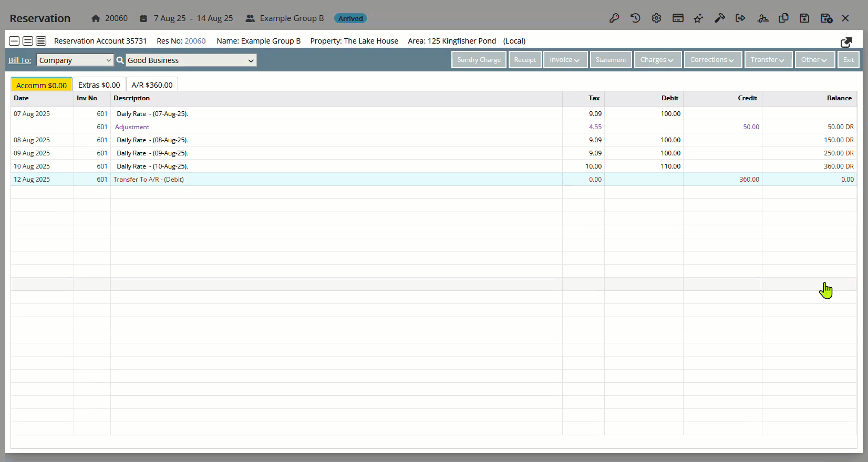
Task: Click the Debit column header
Action: (644, 98)
